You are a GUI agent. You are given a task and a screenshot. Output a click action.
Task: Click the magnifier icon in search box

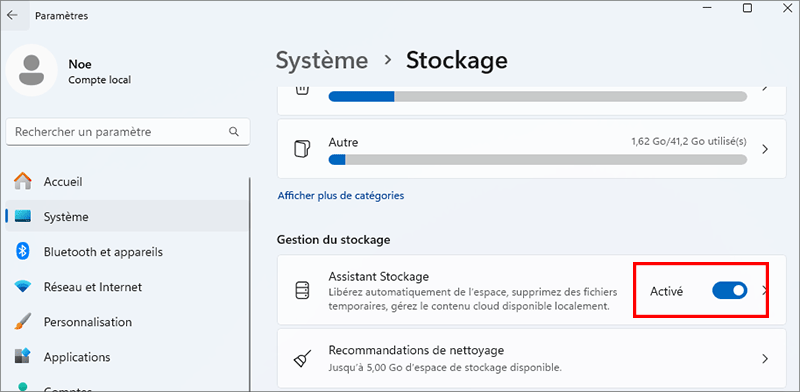pyautogui.click(x=234, y=132)
